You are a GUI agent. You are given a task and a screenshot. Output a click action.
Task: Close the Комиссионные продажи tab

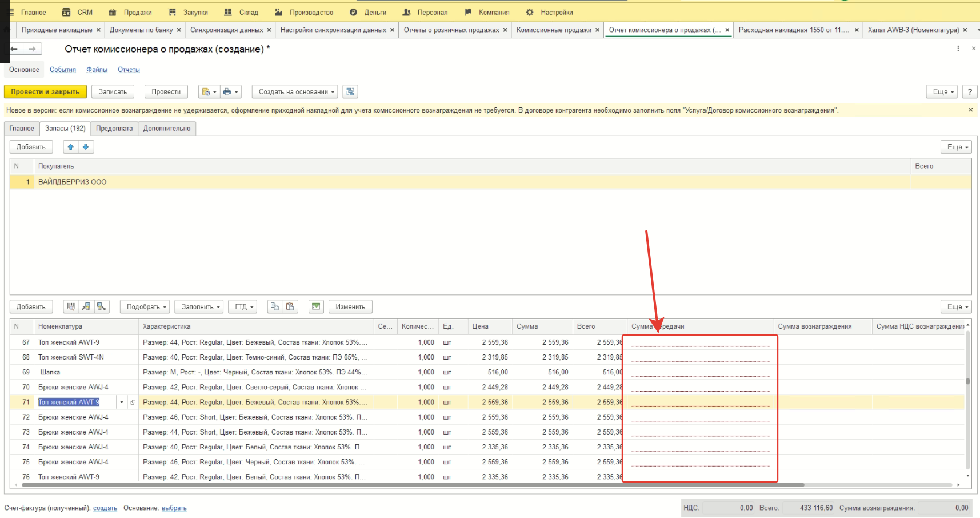pos(598,30)
